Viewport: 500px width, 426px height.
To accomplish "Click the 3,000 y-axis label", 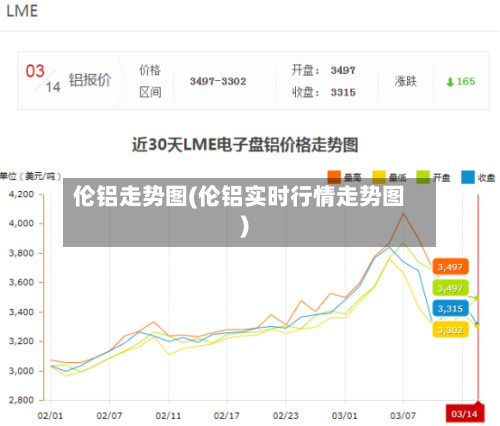I will 22,371.
